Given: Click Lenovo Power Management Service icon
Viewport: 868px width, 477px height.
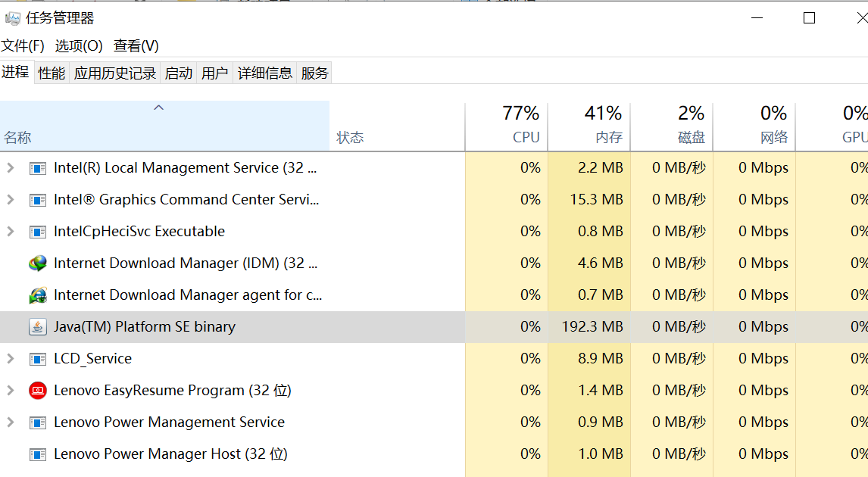Looking at the screenshot, I should coord(38,422).
